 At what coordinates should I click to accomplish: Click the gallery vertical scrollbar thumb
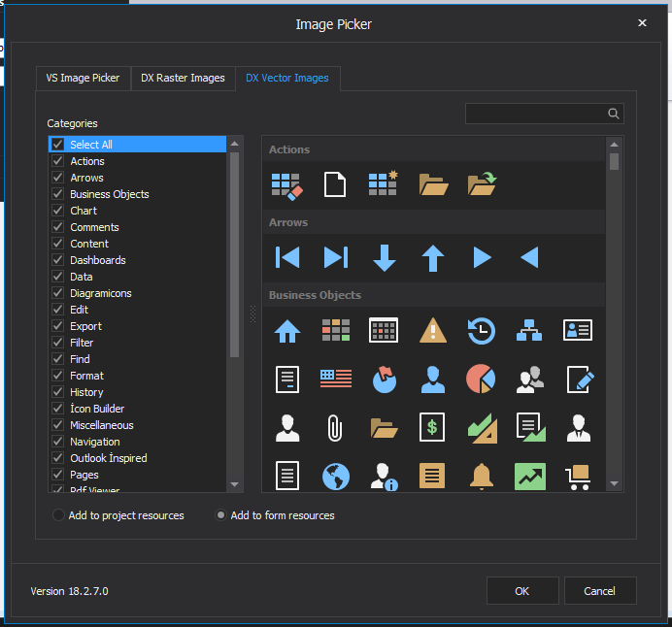tap(614, 162)
